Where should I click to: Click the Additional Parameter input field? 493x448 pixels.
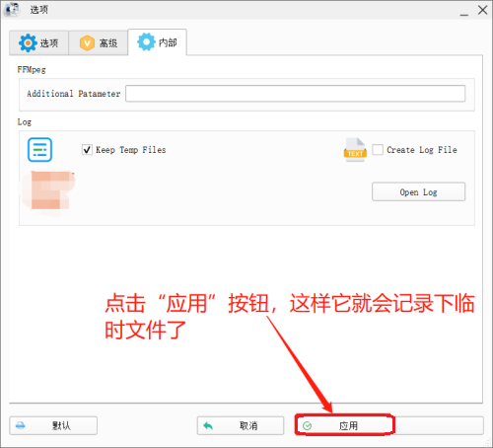[x=295, y=94]
